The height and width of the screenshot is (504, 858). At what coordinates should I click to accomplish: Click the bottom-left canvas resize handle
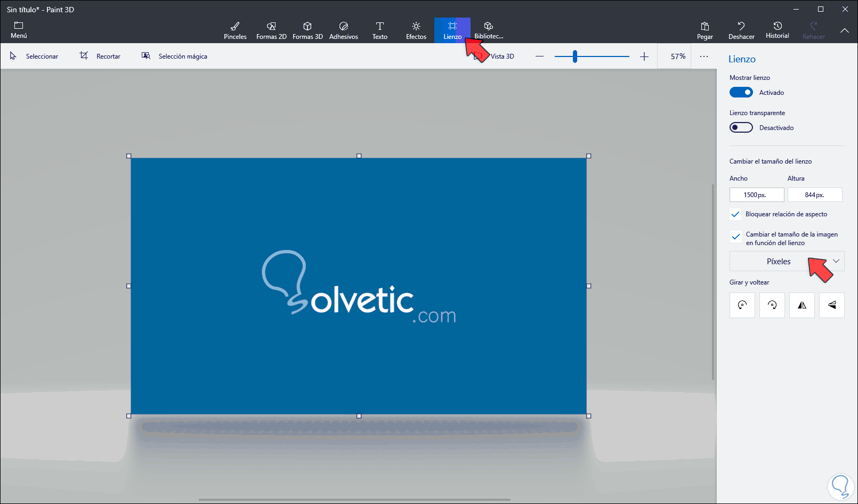click(x=128, y=416)
